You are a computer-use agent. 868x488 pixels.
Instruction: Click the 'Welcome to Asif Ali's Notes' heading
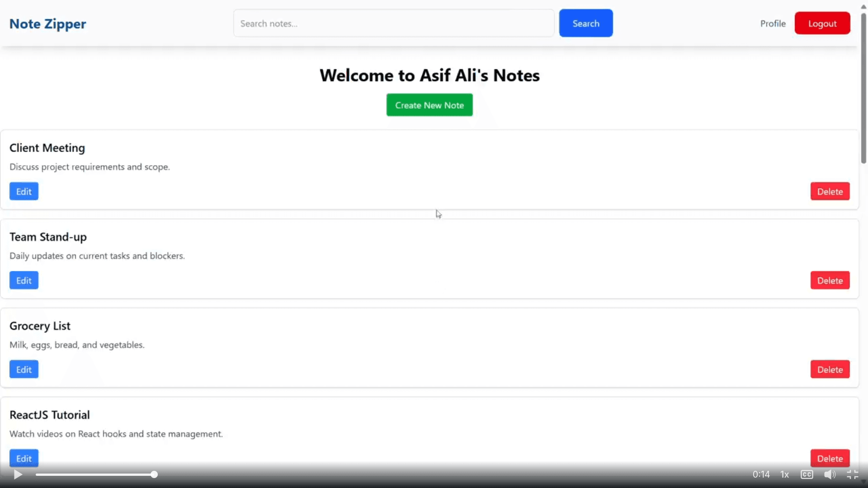pyautogui.click(x=429, y=75)
